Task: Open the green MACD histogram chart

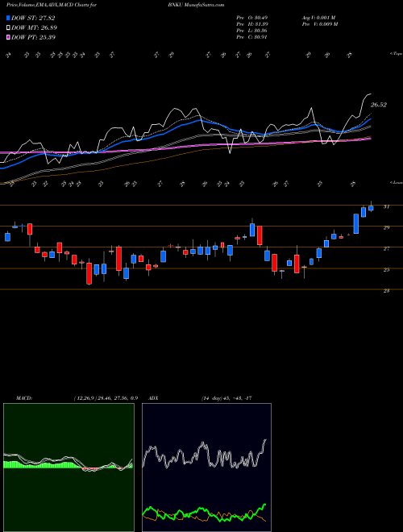Action: pos(69,468)
